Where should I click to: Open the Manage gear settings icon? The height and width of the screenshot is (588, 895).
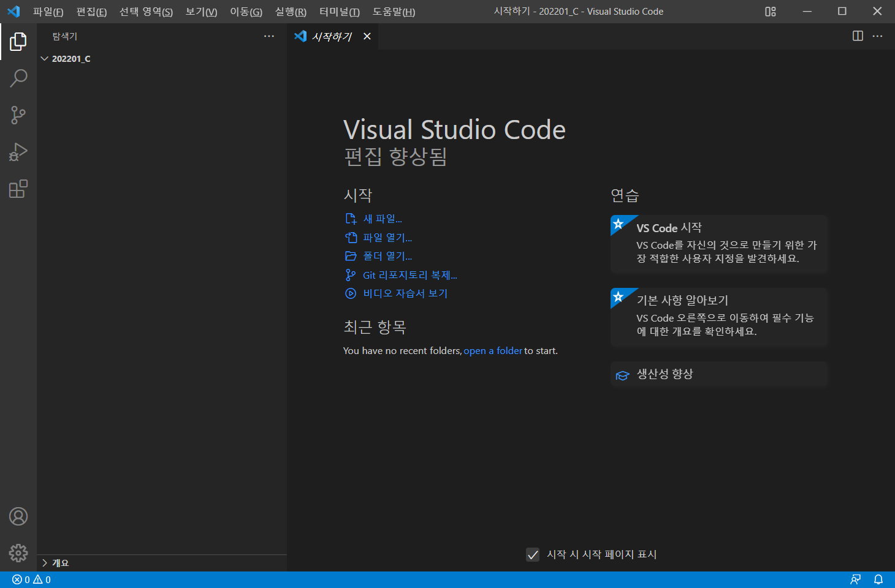point(18,553)
